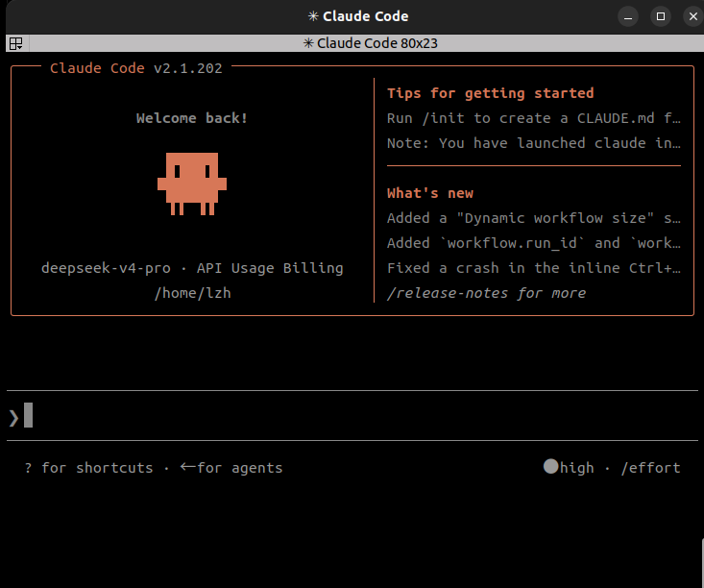Image resolution: width=704 pixels, height=588 pixels.
Task: Click 'Run /init to create a CLAUDE.md' tip
Action: pyautogui.click(x=534, y=118)
